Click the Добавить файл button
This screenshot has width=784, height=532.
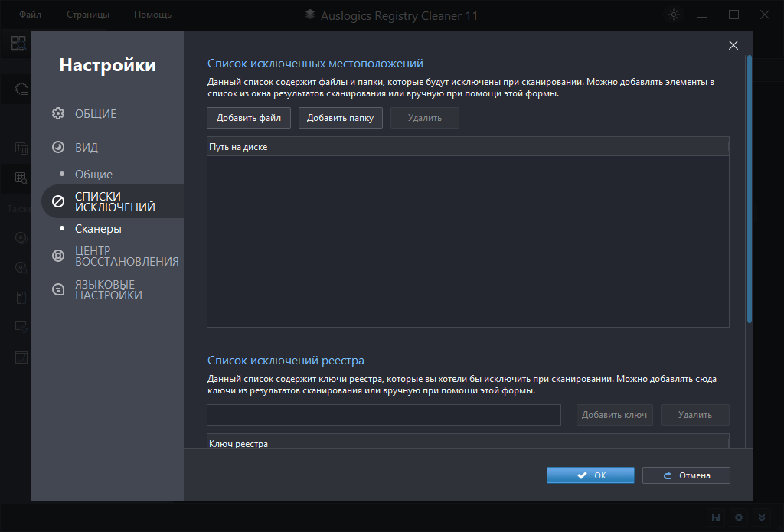249,118
